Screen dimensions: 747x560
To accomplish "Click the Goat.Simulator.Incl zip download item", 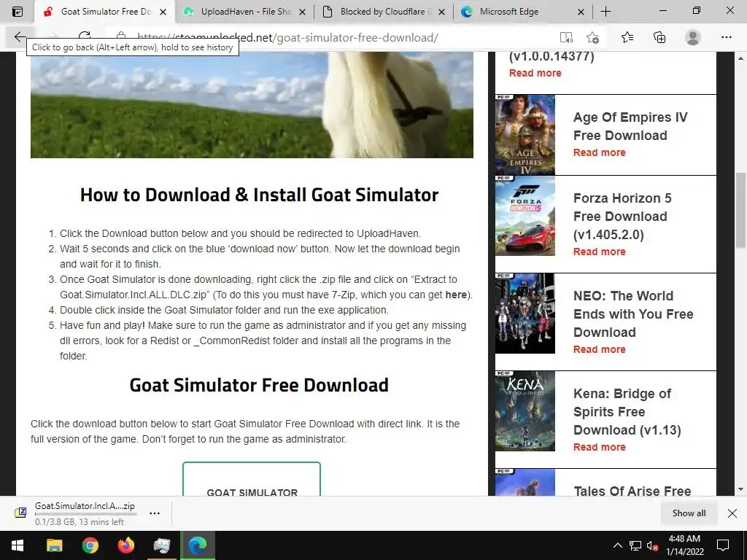I will point(85,513).
